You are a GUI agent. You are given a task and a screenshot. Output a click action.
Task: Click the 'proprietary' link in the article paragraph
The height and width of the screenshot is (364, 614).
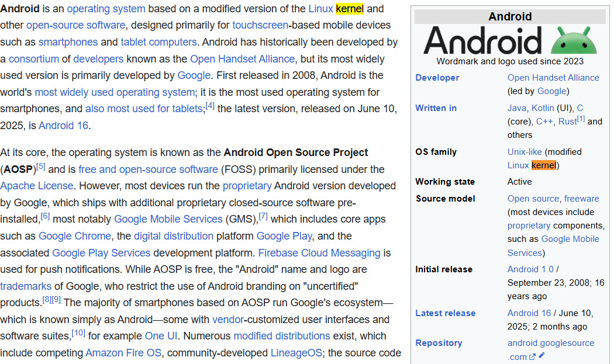tap(247, 186)
